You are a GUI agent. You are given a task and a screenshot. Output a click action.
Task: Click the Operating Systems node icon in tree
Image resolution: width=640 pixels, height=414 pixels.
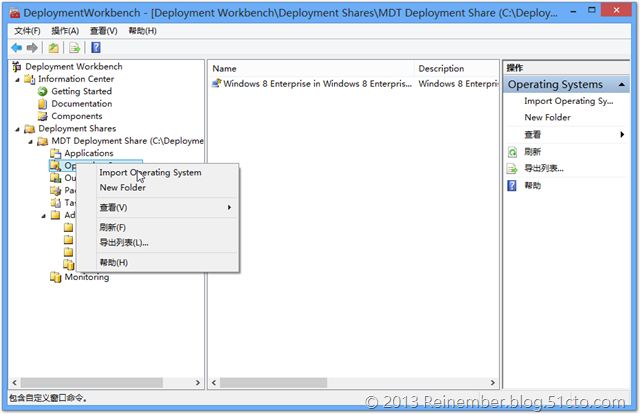click(56, 166)
